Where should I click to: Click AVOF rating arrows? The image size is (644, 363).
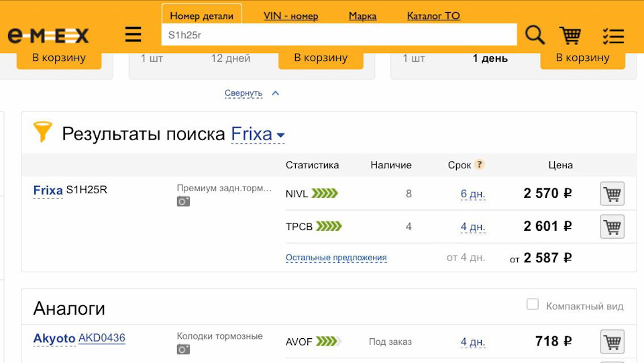[x=329, y=342]
